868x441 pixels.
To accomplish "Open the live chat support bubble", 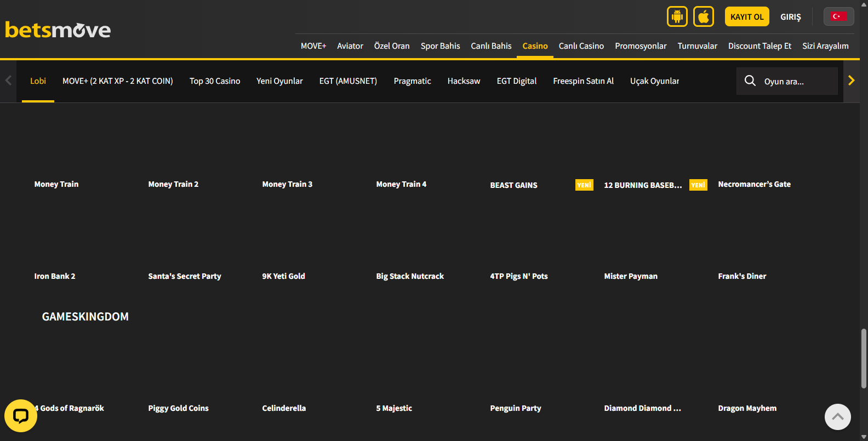I will point(21,416).
